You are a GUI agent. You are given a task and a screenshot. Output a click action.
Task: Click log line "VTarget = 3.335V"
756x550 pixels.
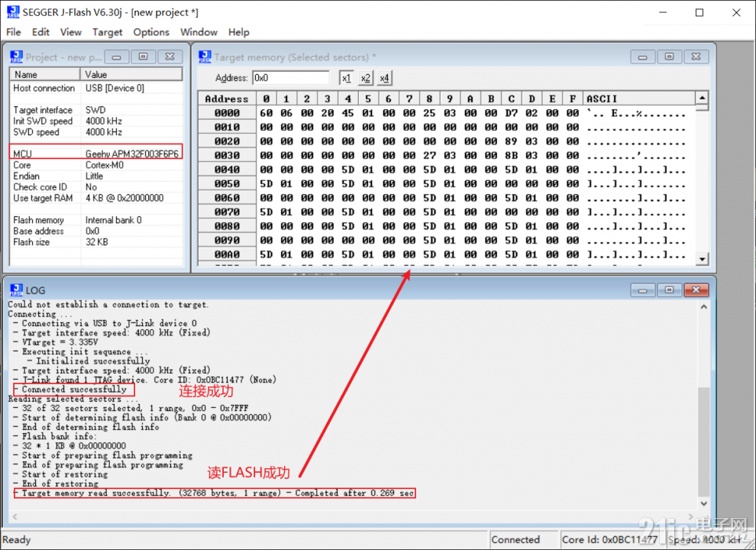56,342
